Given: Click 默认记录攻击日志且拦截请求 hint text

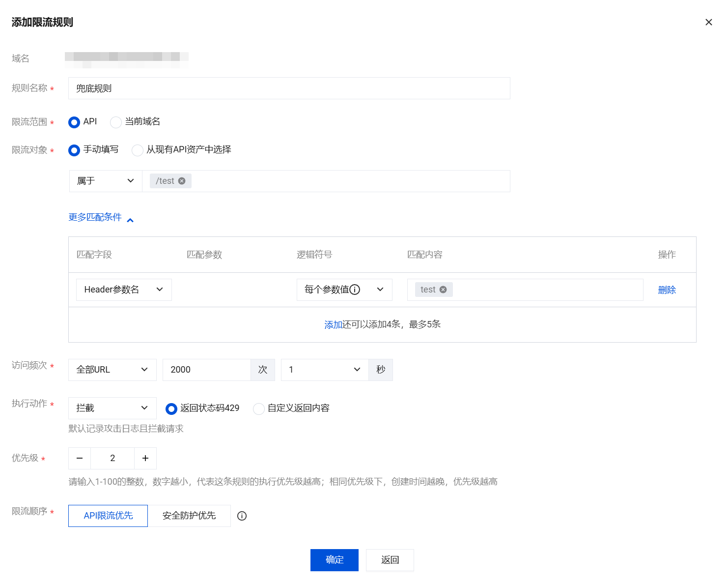Looking at the screenshot, I should tap(126, 429).
